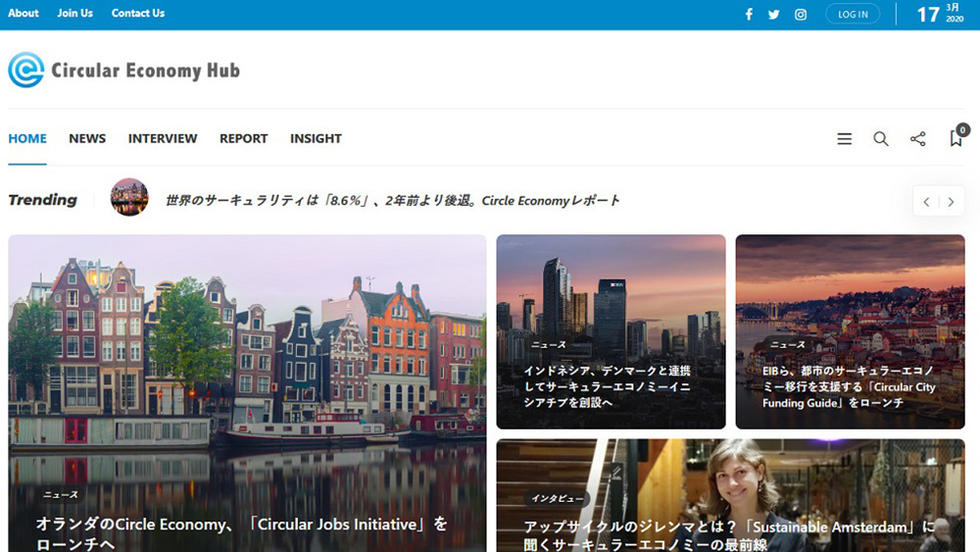The height and width of the screenshot is (552, 980).
Task: Click the search magnifier icon
Action: pyautogui.click(x=881, y=139)
